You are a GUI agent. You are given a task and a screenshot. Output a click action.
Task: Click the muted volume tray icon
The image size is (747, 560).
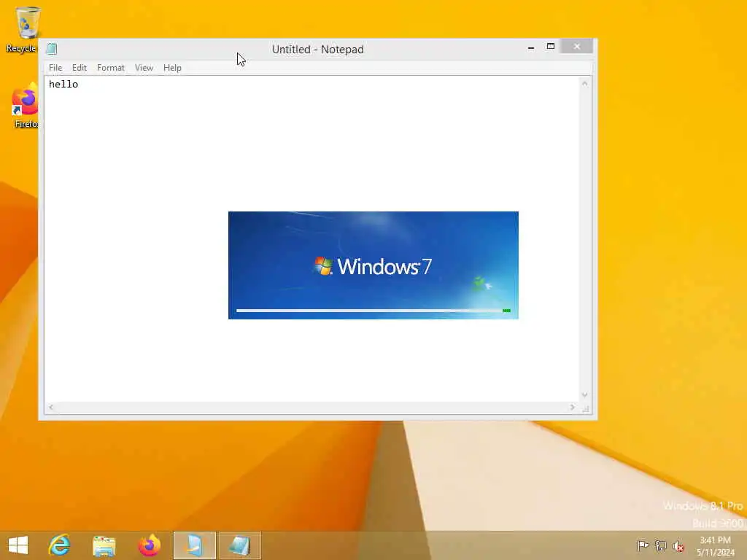coord(678,545)
